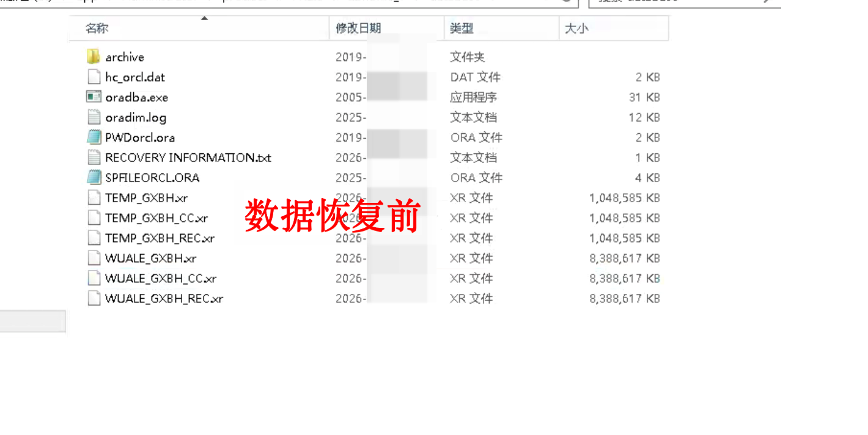Viewport: 868px width, 435px height.
Task: Select the file name hc_orcl.dat
Action: (135, 77)
